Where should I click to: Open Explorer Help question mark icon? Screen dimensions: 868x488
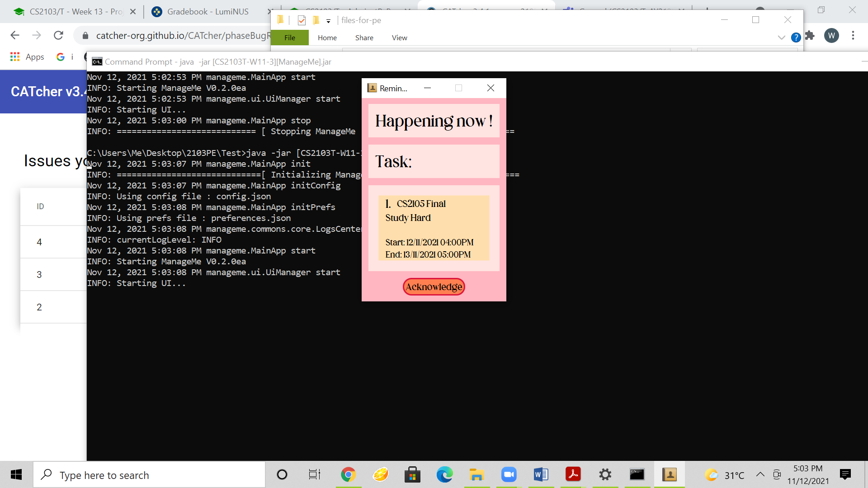coord(796,38)
